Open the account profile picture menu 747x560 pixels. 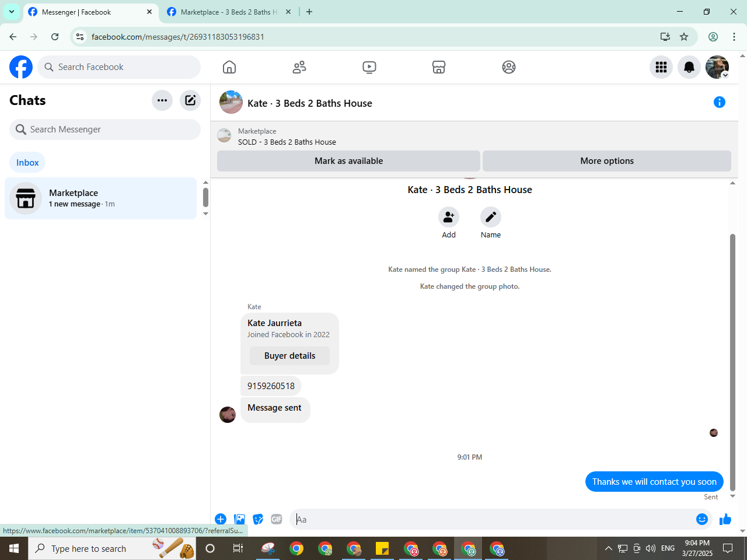[717, 67]
